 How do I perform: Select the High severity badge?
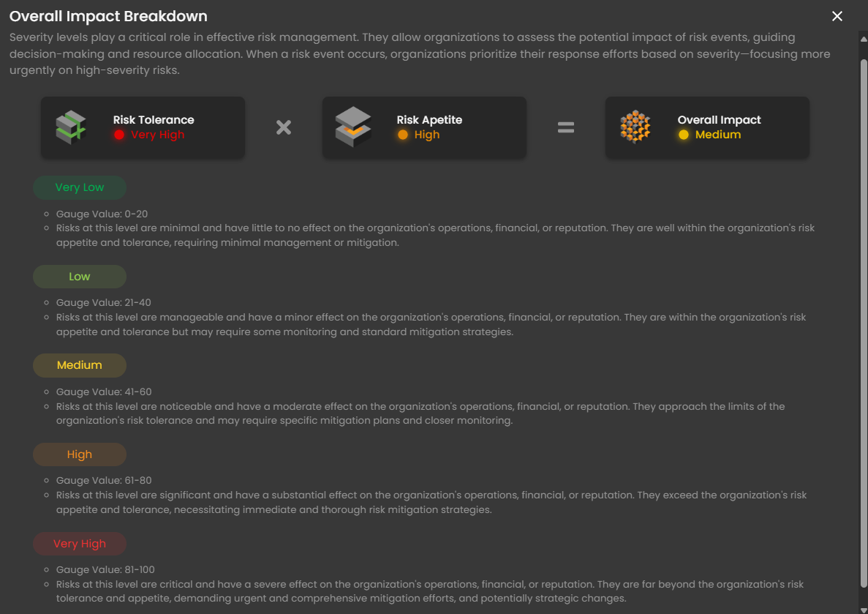tap(80, 454)
